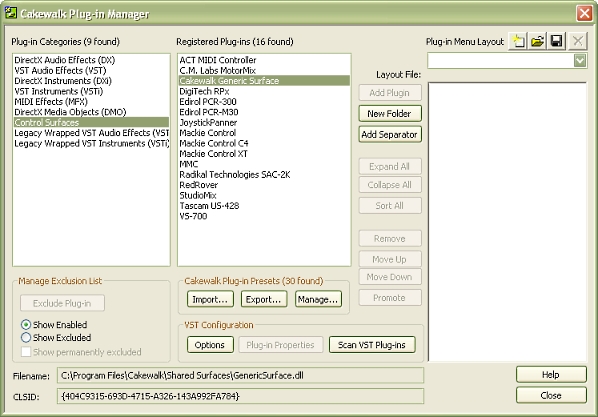Select the Show Enabled radio button
This screenshot has width=598, height=417.
click(x=26, y=325)
